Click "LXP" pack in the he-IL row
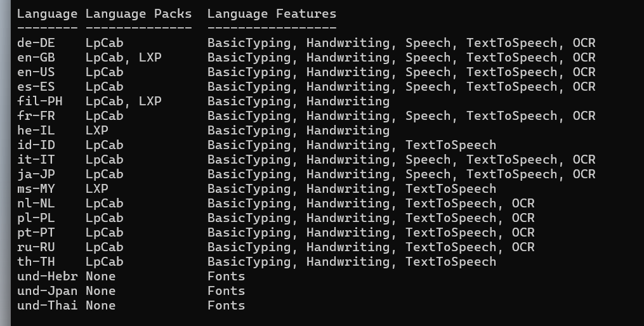The width and height of the screenshot is (644, 326). click(96, 130)
